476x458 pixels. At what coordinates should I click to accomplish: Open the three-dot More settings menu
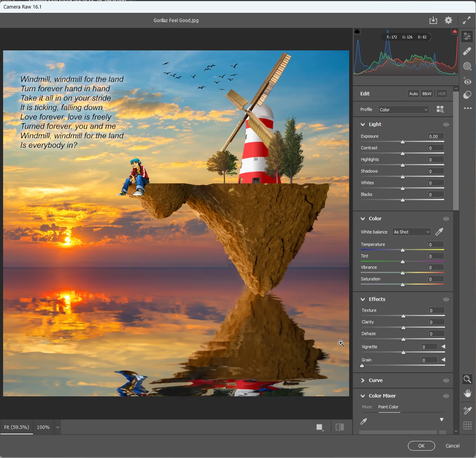click(x=467, y=108)
